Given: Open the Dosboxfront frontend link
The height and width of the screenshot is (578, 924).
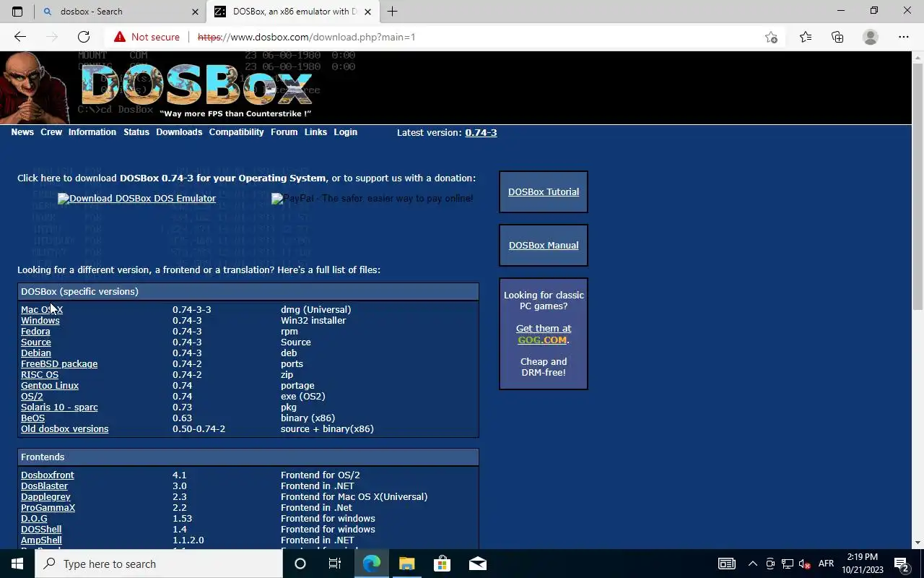Looking at the screenshot, I should (48, 475).
